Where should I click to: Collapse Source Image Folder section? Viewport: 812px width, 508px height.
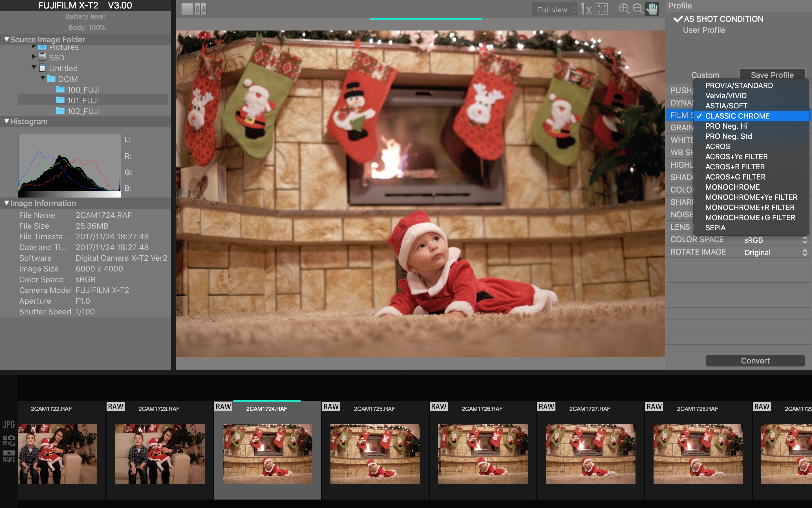[6, 39]
